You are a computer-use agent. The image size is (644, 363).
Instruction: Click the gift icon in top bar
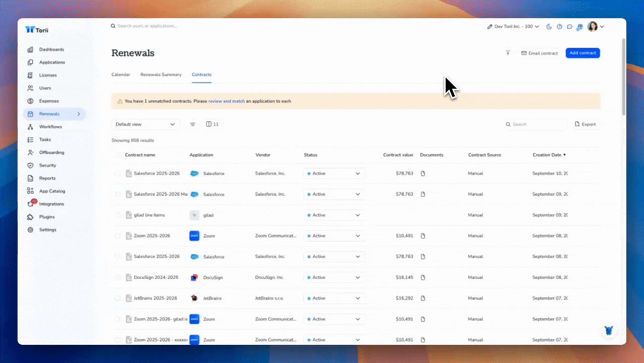tap(580, 27)
